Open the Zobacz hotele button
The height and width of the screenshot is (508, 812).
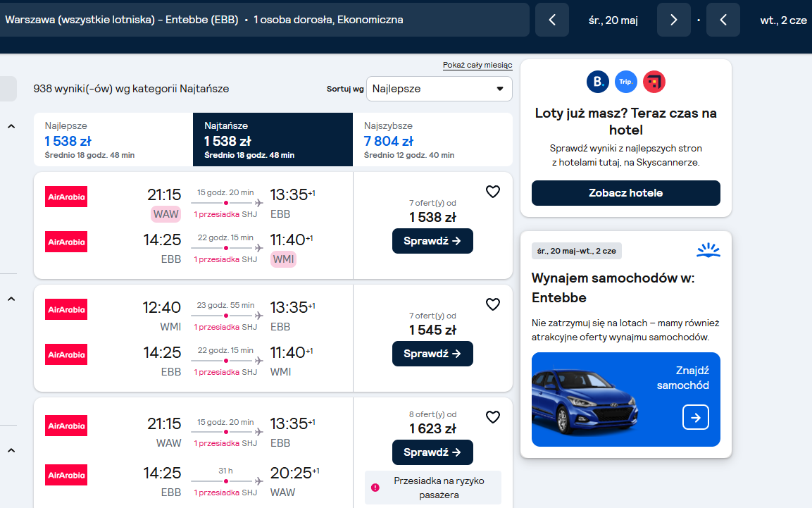625,193
